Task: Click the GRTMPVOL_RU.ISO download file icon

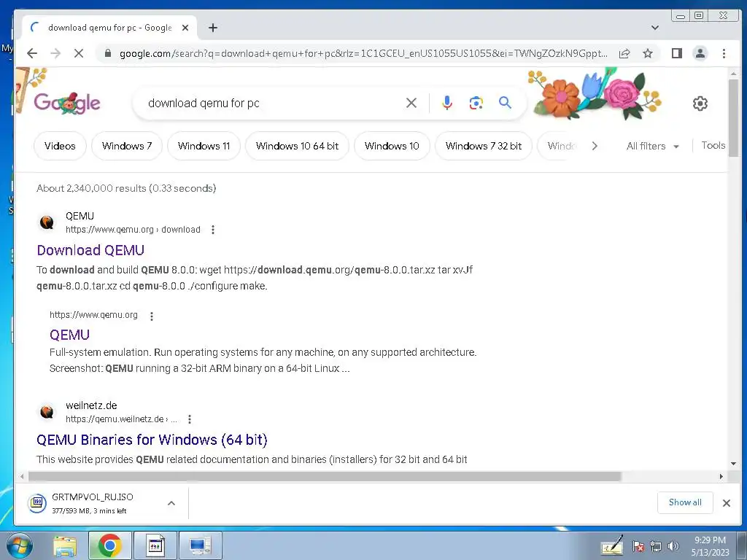Action: pyautogui.click(x=37, y=503)
